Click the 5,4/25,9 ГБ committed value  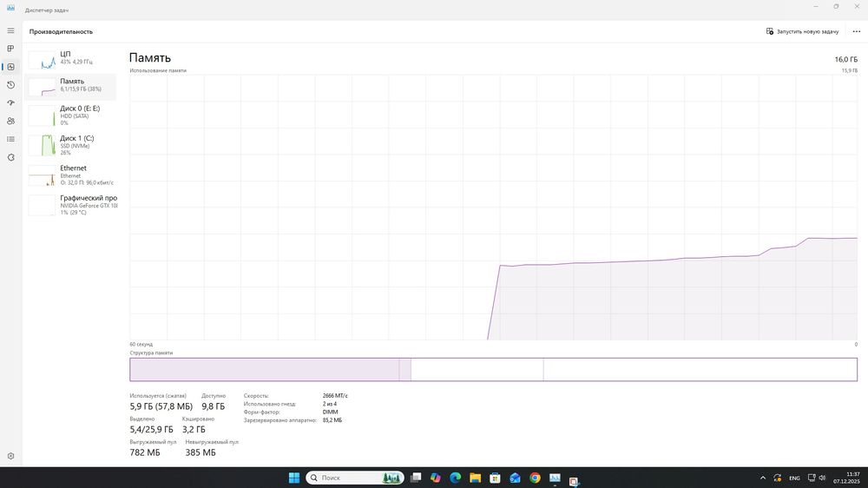coord(151,429)
